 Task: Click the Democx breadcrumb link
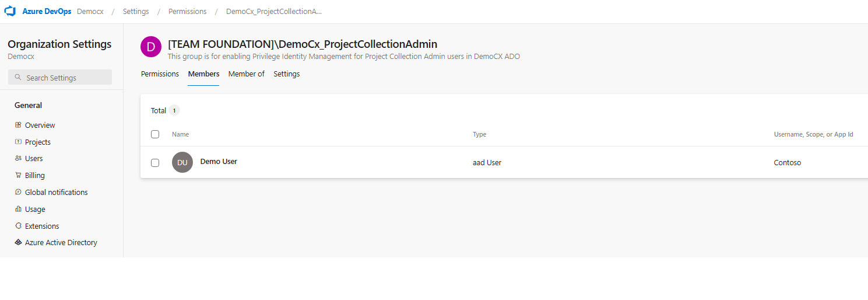coord(90,12)
